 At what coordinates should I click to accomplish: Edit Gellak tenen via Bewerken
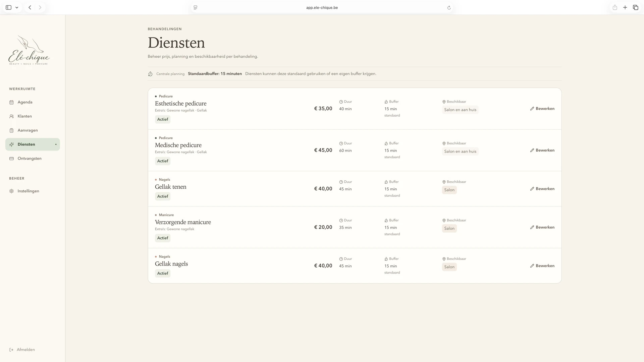(x=542, y=189)
